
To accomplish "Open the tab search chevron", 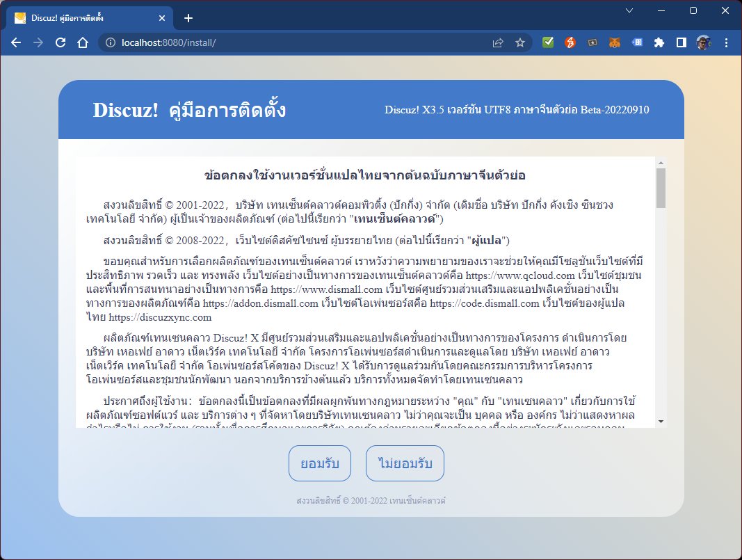I will coord(629,10).
